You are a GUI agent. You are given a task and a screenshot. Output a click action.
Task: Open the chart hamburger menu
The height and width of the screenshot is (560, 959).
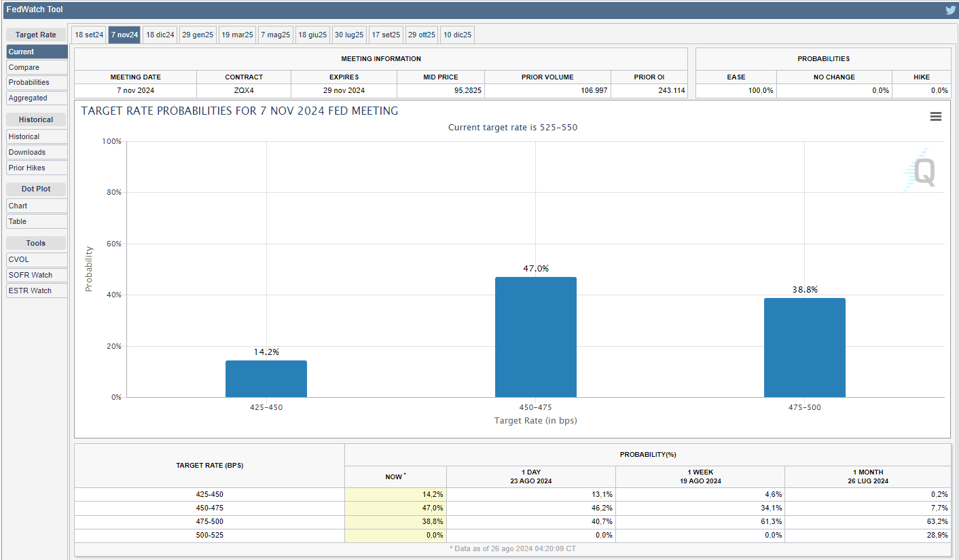(935, 117)
